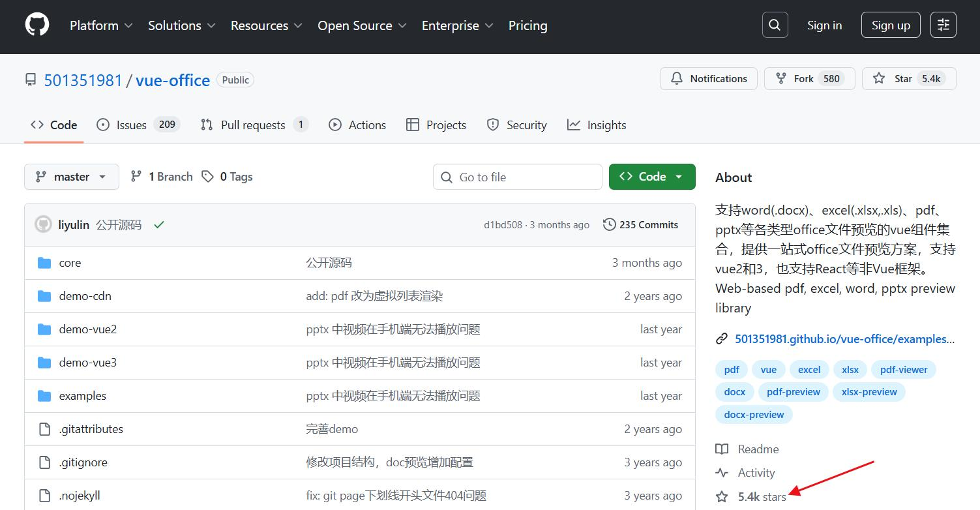Filter by the xlsx-preview topic tag
The image size is (980, 510).
click(869, 392)
